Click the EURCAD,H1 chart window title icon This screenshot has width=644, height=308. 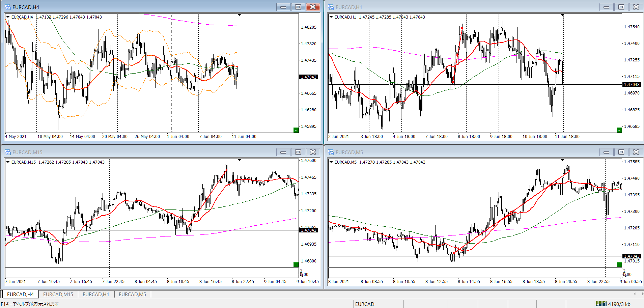[x=331, y=7]
